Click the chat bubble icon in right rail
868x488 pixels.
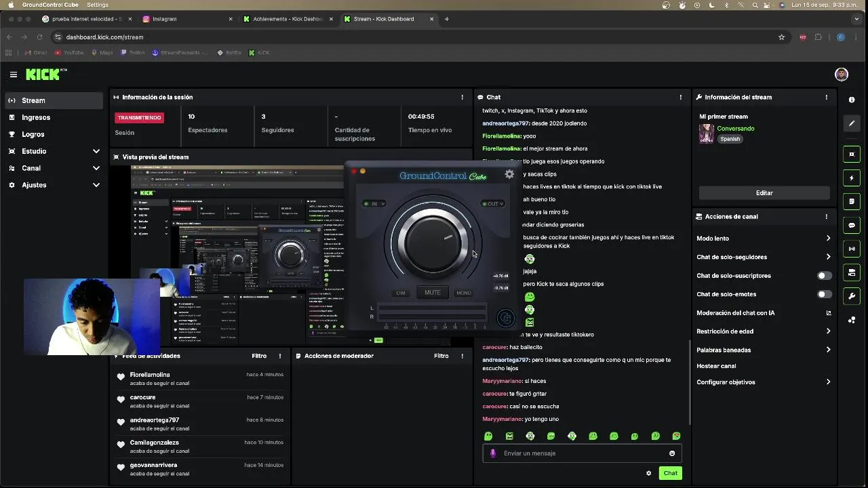click(x=852, y=225)
